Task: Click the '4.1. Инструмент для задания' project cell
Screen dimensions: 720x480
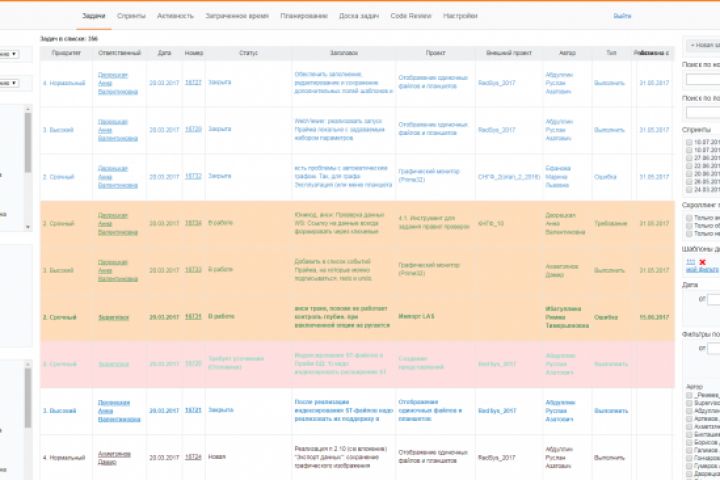Action: click(434, 222)
